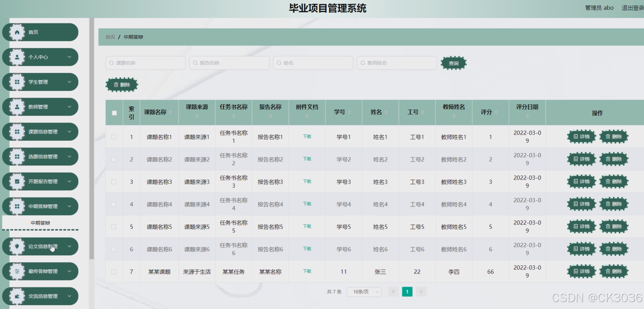The width and height of the screenshot is (644, 309).
Task: Check the row for 课题名称3
Action: coord(114,182)
